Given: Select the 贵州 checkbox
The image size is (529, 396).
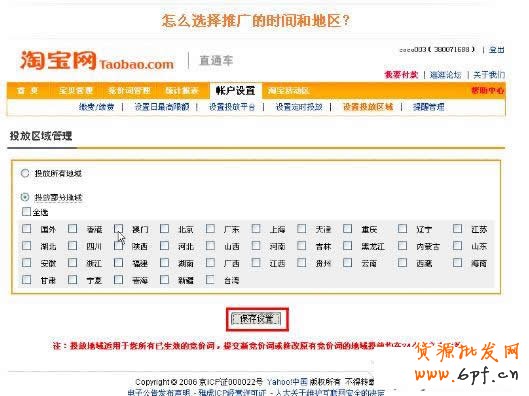Looking at the screenshot, I should (x=302, y=262).
